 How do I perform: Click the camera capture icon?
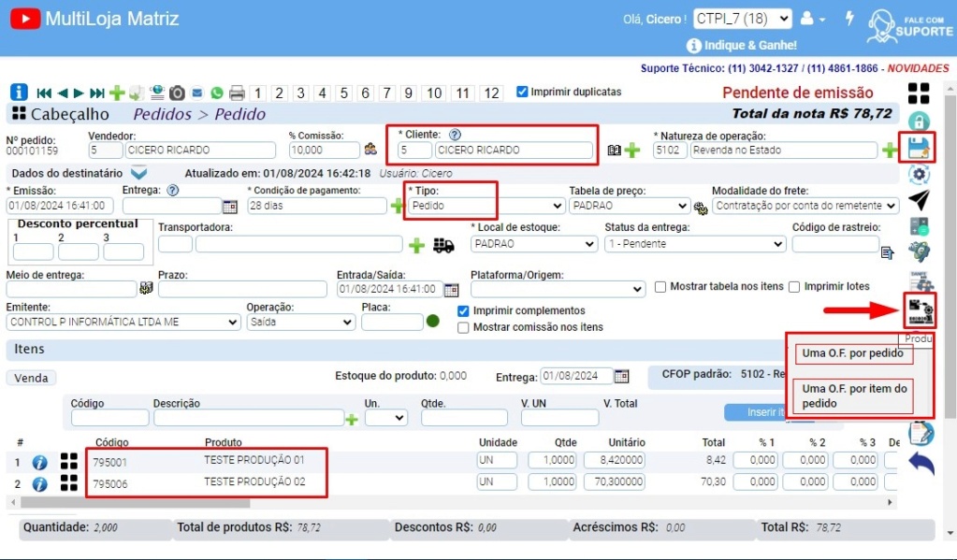[178, 93]
